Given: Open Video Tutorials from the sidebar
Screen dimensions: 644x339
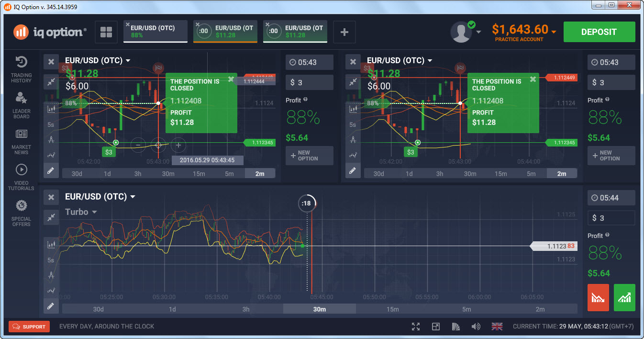Looking at the screenshot, I should [x=21, y=177].
